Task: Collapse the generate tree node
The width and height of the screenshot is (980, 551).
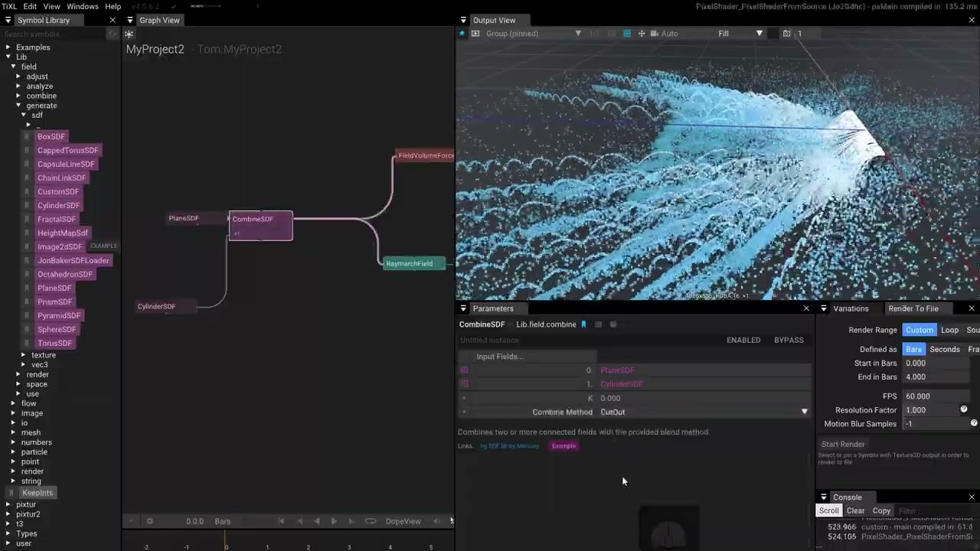Action: 18,106
